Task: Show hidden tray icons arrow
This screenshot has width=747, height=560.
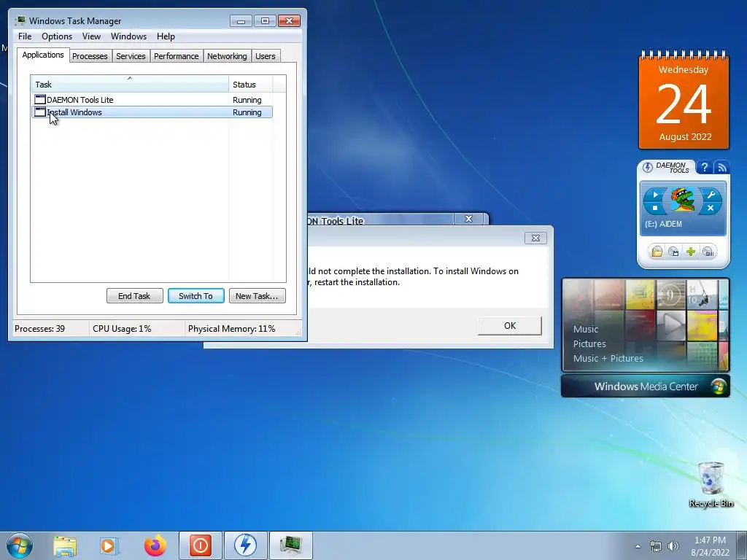Action: (x=638, y=546)
